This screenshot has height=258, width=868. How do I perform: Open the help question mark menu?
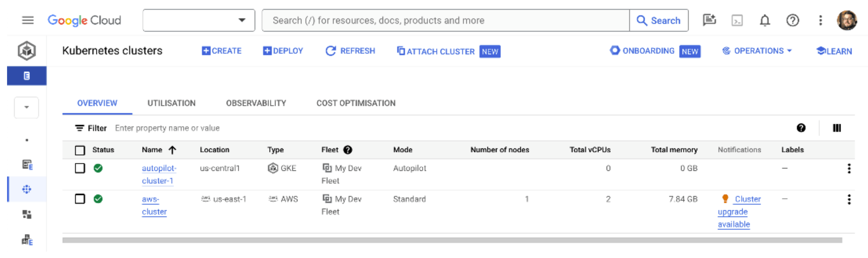793,20
